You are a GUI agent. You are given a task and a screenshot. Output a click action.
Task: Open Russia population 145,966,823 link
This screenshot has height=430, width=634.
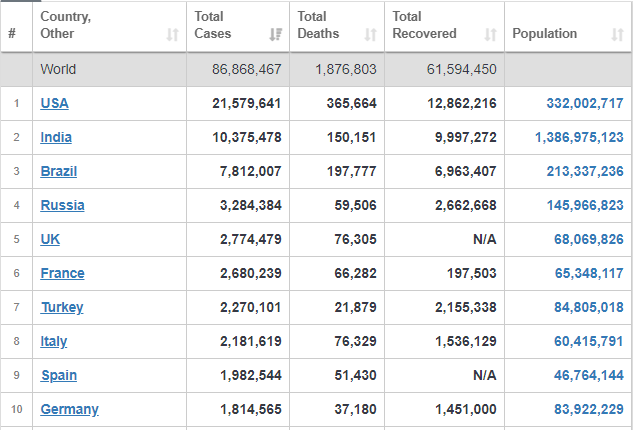click(x=585, y=205)
